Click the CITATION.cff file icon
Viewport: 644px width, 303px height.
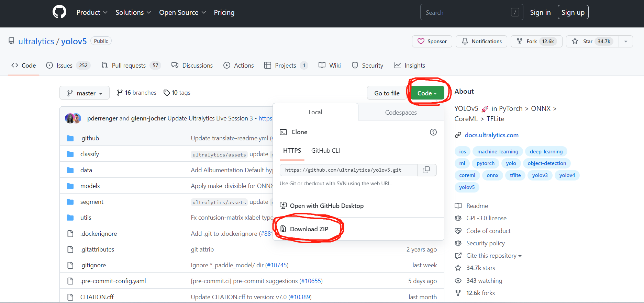point(70,297)
